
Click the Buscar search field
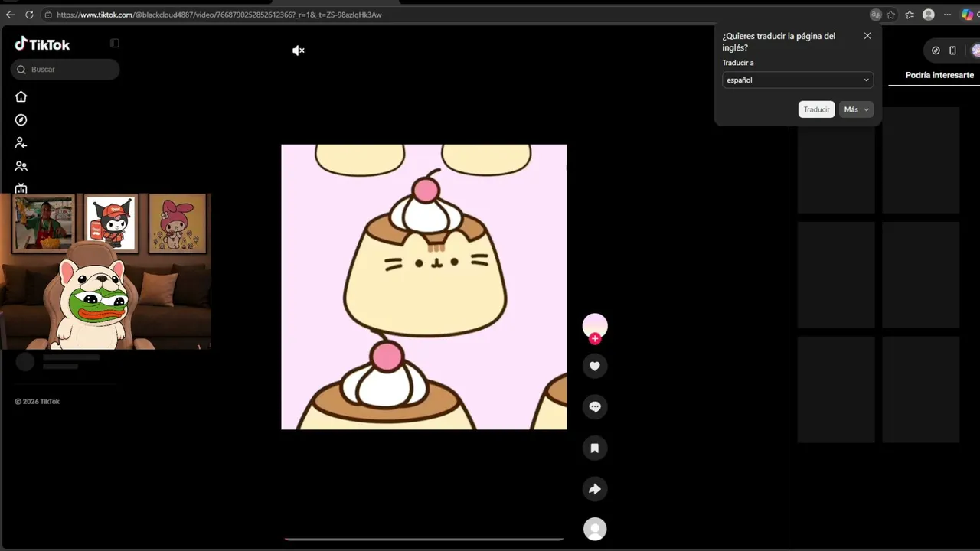[x=65, y=70]
